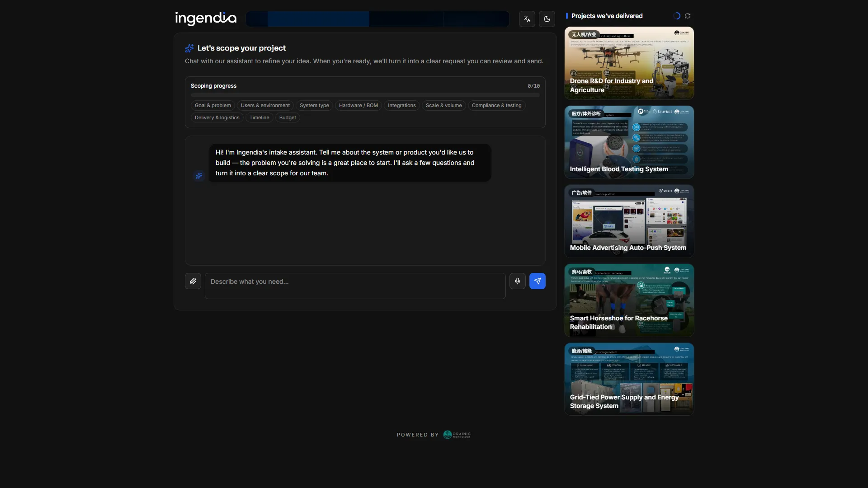Select the Delivery & logistics chip
The image size is (868, 488).
[217, 117]
